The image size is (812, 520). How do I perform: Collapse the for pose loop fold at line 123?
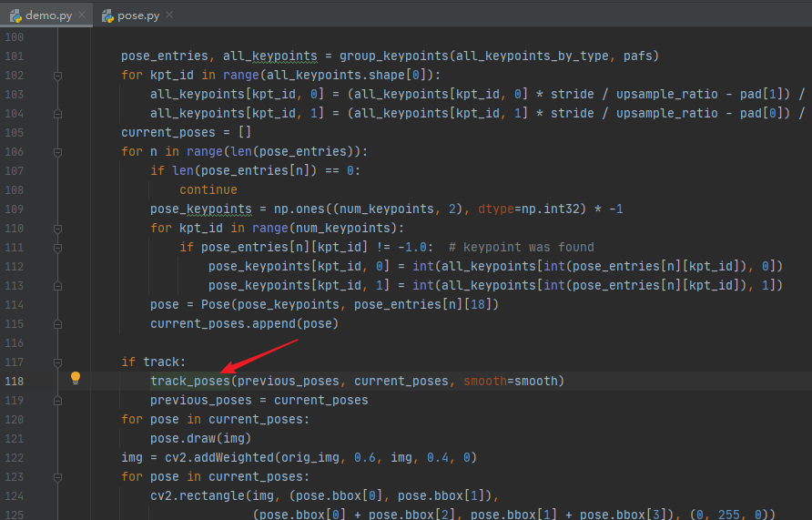click(x=58, y=477)
